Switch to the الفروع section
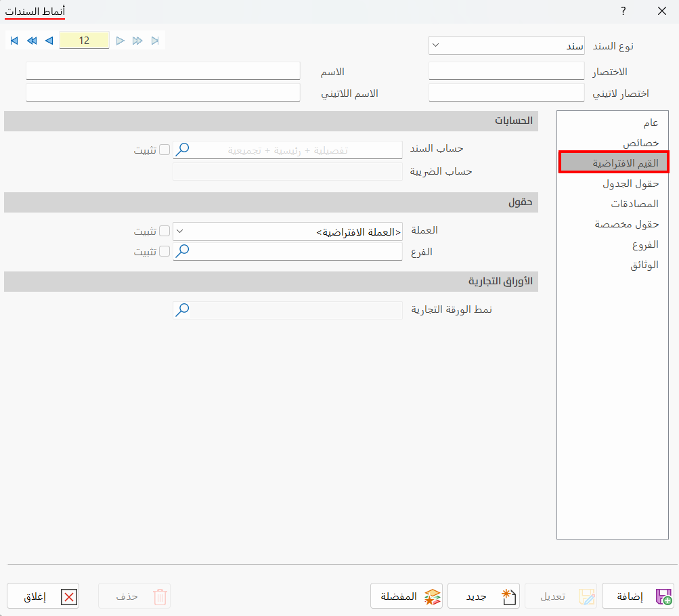The height and width of the screenshot is (616, 679). click(x=613, y=244)
